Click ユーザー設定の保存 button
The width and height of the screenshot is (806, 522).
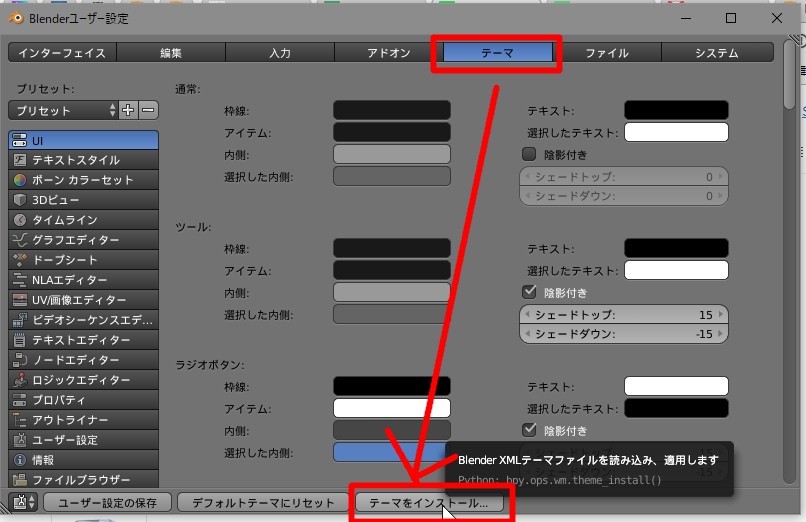click(x=107, y=502)
